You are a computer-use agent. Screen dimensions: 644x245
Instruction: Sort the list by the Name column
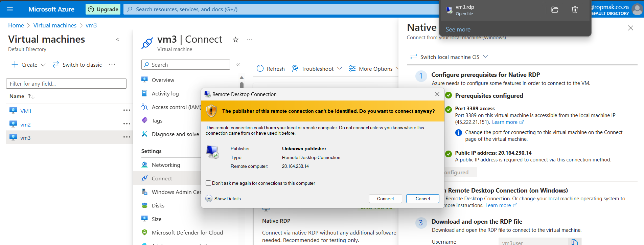[22, 96]
